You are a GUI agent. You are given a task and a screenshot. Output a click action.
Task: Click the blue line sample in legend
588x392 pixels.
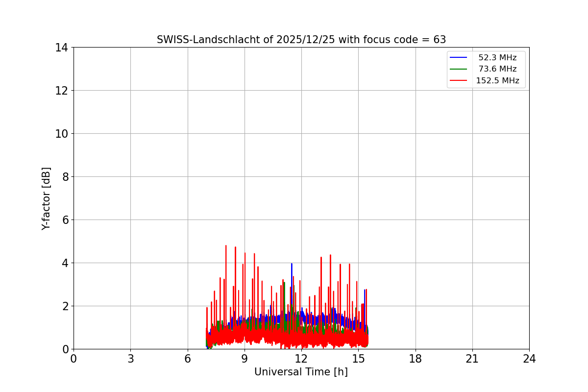tap(460, 58)
